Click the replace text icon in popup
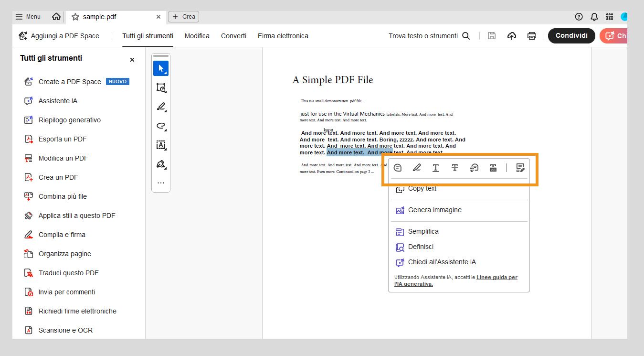 tap(474, 168)
